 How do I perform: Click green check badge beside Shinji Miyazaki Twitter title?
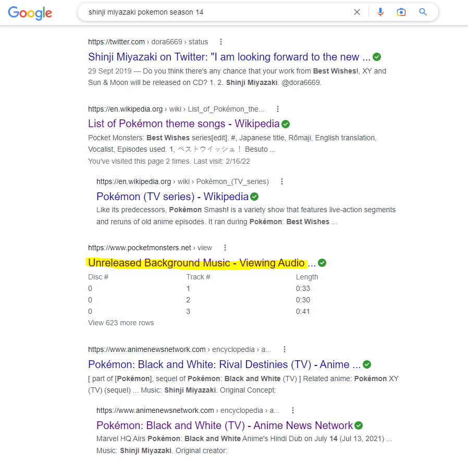pyautogui.click(x=377, y=57)
